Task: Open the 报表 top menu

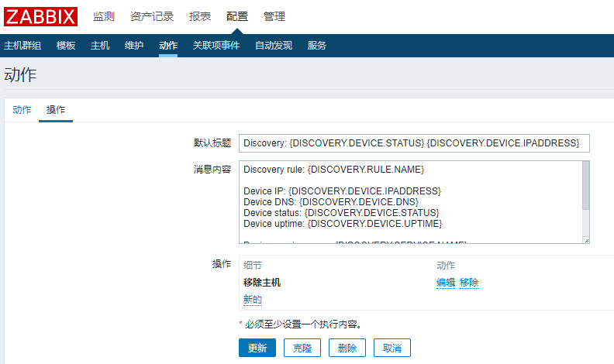Action: point(200,16)
